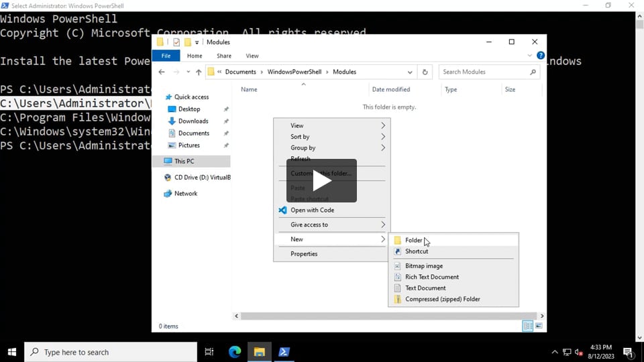The height and width of the screenshot is (362, 644).
Task: Click the Compressed (zipped) Folder icon
Action: point(397,300)
